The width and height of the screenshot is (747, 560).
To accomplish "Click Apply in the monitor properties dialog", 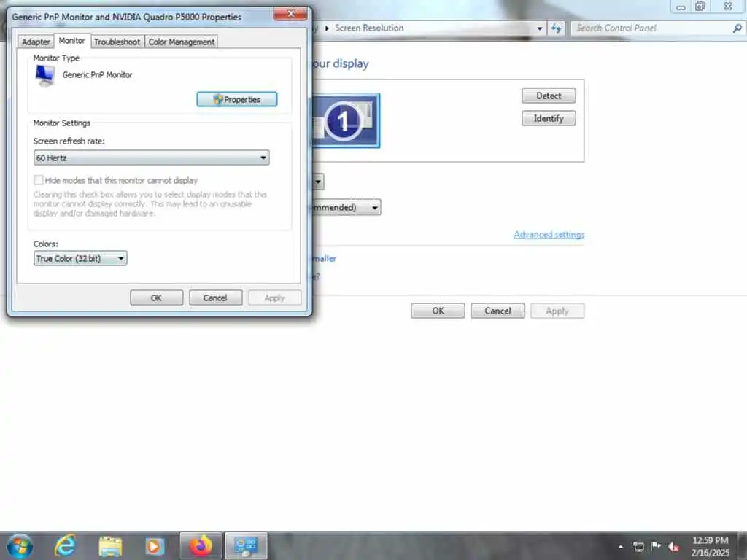I will click(x=274, y=297).
